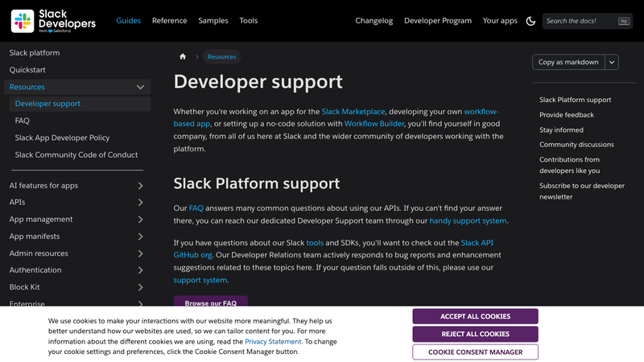Screen dimensions: 644x362
Task: Open the Tools menu
Action: (x=249, y=21)
